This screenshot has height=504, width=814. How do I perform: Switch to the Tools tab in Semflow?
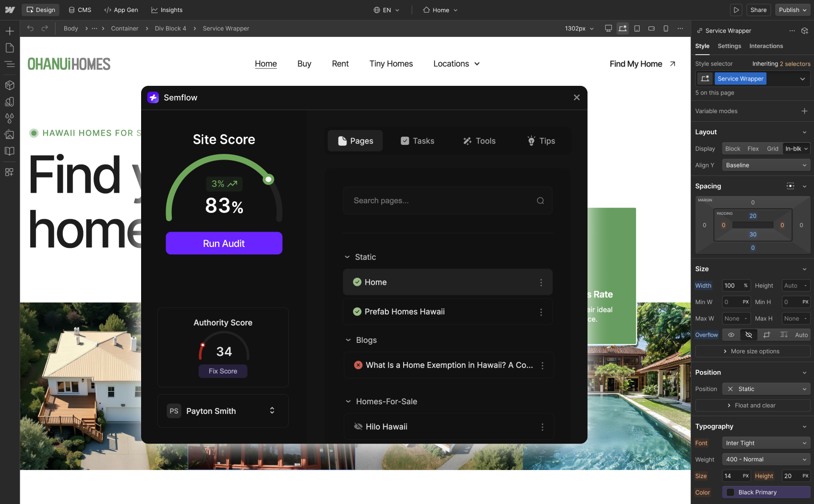479,141
